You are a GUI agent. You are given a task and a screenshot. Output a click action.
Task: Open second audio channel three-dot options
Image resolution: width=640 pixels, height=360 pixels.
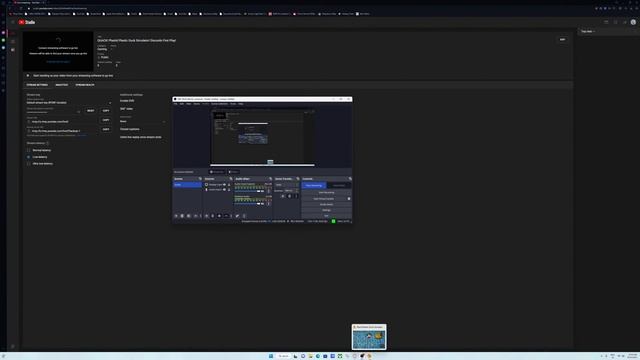pyautogui.click(x=269, y=204)
